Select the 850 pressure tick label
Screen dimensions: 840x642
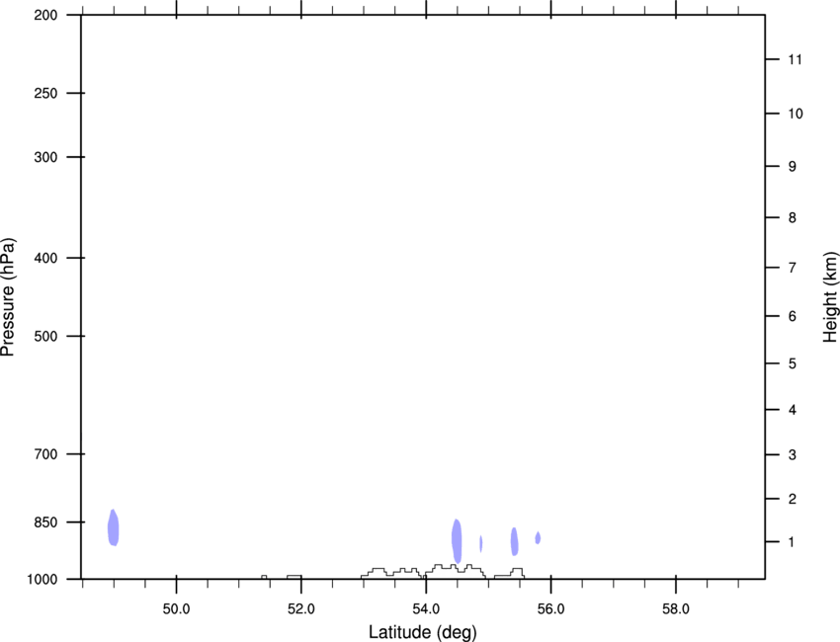pyautogui.click(x=45, y=522)
